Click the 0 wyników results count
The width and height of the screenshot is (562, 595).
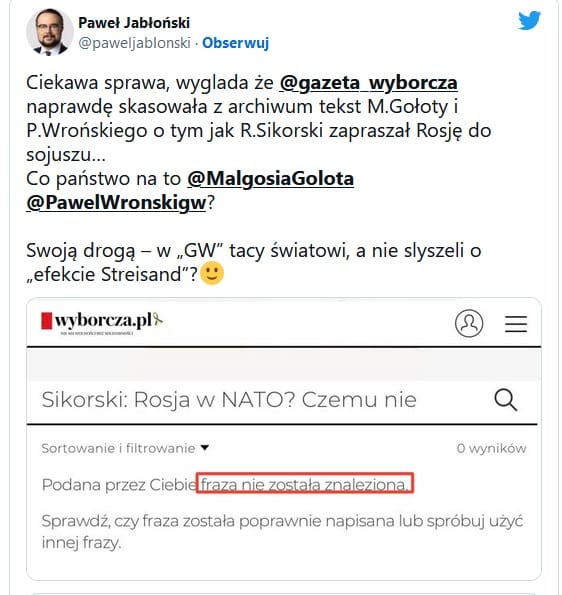491,448
